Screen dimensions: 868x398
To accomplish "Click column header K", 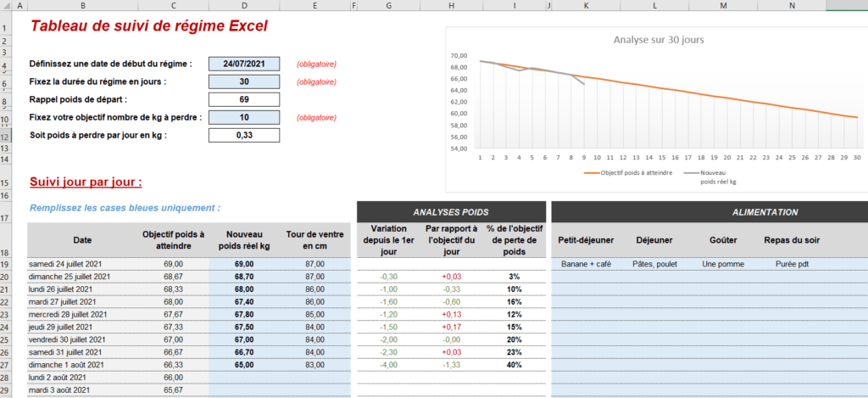I will (586, 6).
